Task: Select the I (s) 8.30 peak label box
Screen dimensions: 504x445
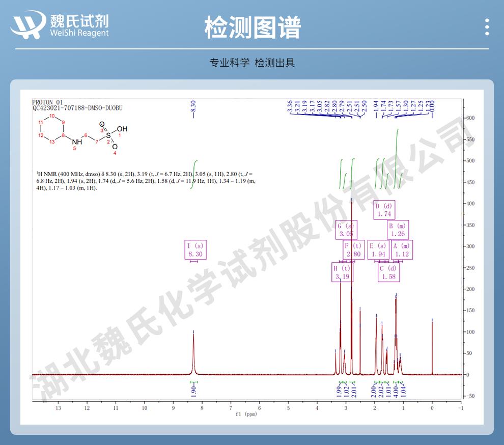Action: pos(195,250)
